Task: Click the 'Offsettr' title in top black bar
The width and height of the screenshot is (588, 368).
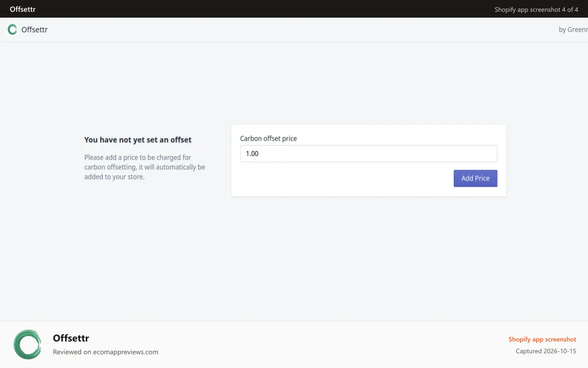Action: coord(23,9)
